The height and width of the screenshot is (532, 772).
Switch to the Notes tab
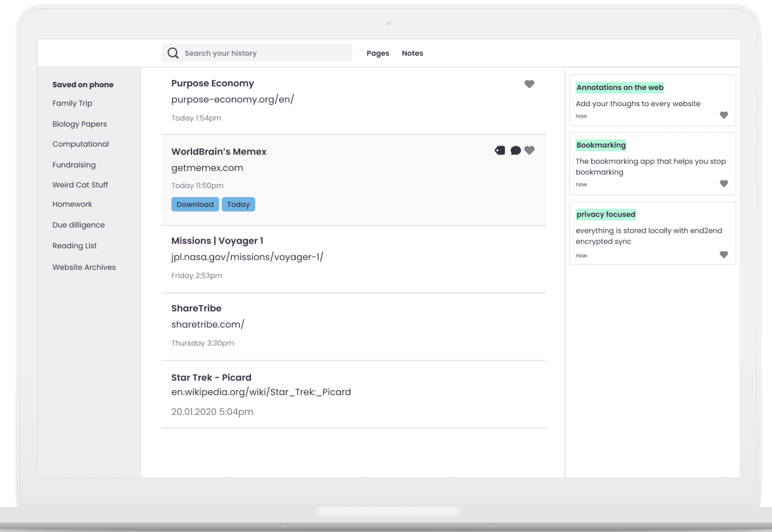(412, 53)
